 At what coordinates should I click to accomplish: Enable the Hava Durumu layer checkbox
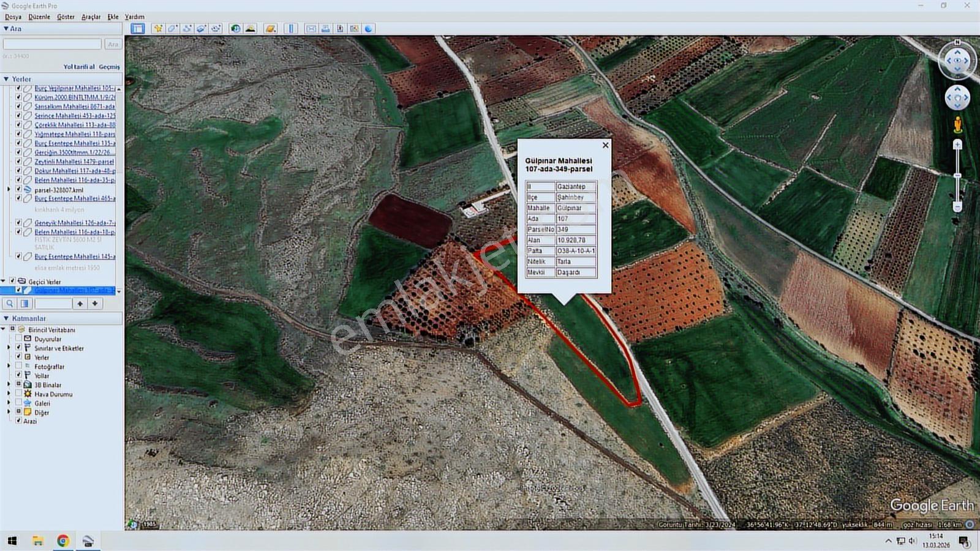(18, 394)
